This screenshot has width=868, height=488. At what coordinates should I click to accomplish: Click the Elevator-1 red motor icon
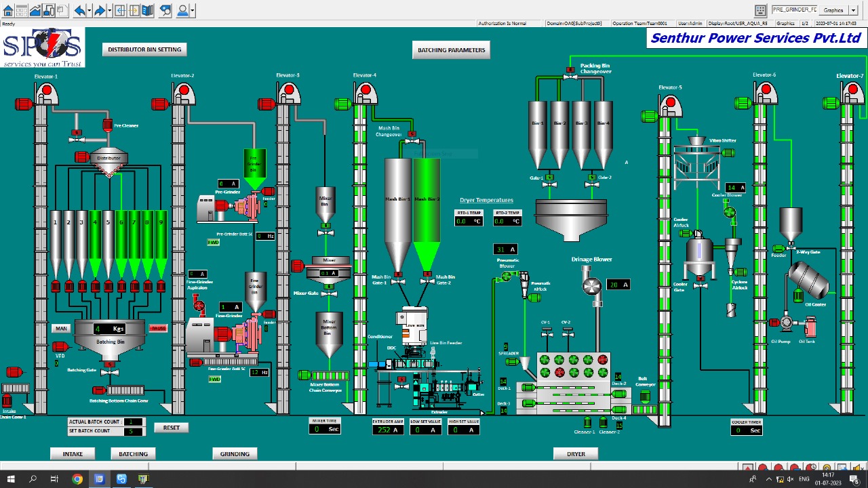(x=24, y=104)
